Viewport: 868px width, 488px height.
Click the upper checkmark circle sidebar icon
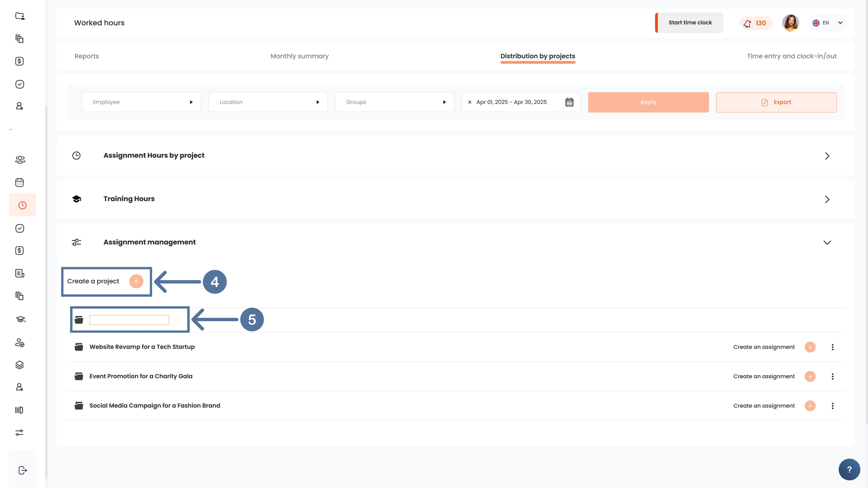coord(20,84)
